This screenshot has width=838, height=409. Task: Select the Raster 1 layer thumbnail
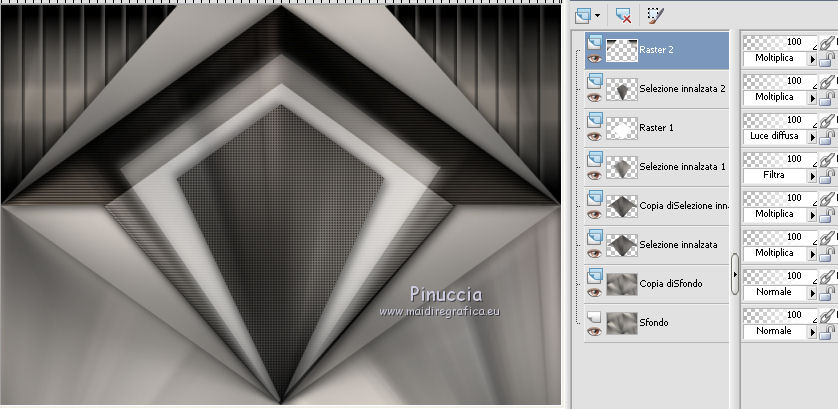pyautogui.click(x=622, y=128)
